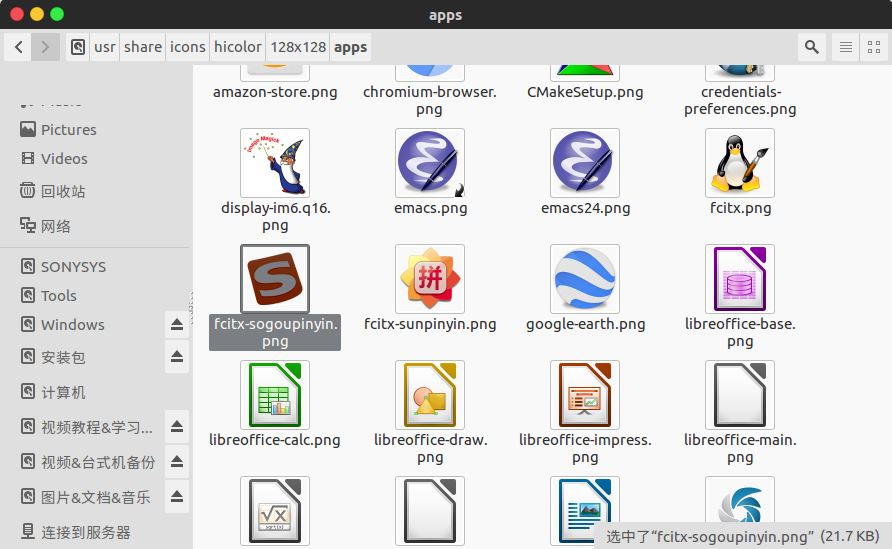This screenshot has height=549, width=892.
Task: Navigate to the share folder in path bar
Action: 143,47
